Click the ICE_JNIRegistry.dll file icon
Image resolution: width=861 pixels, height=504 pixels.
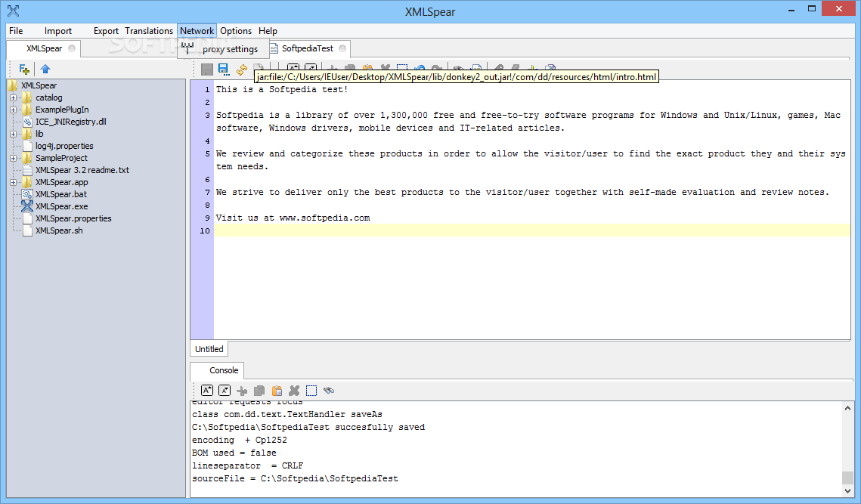27,122
